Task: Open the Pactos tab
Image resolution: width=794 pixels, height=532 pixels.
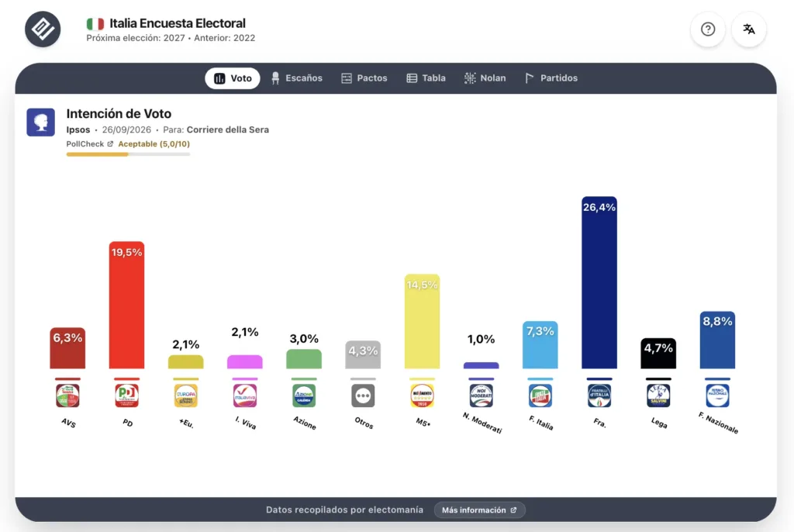Action: click(364, 78)
